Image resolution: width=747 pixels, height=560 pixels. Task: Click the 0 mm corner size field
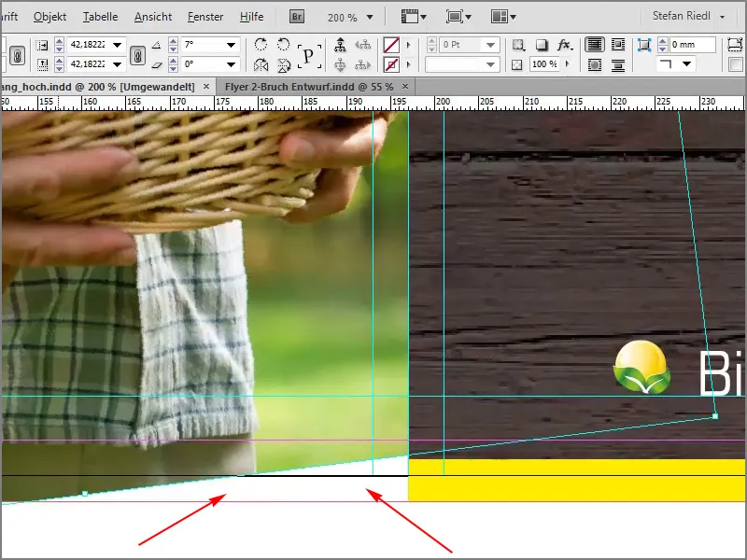pos(692,45)
